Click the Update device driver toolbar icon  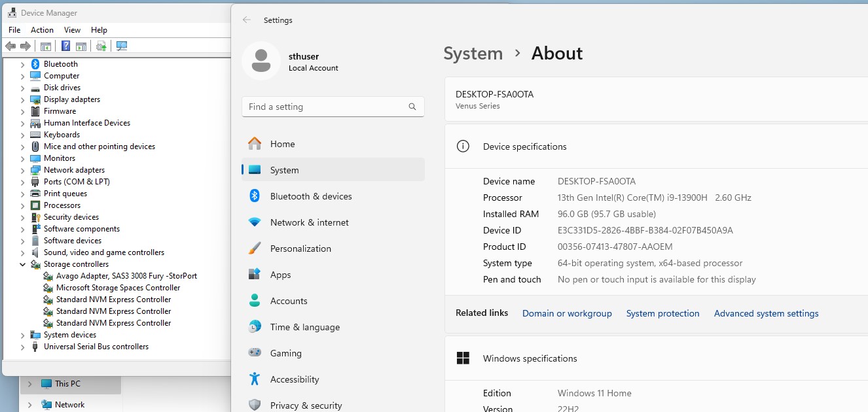(101, 46)
